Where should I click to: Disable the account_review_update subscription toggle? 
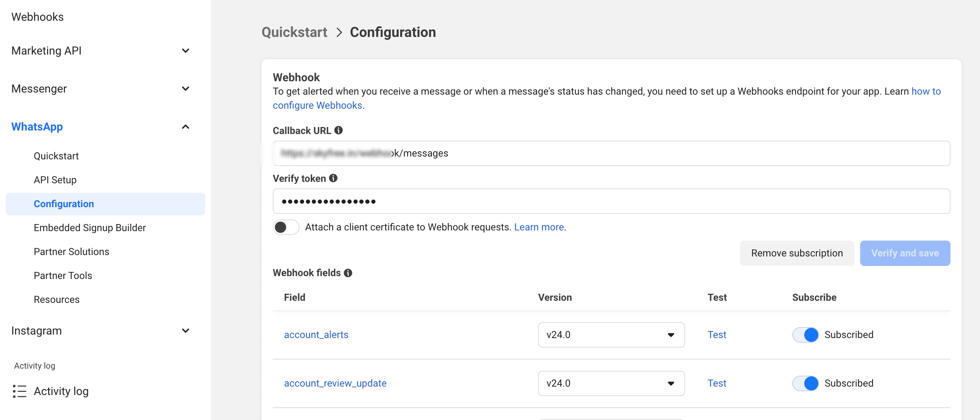click(x=805, y=383)
